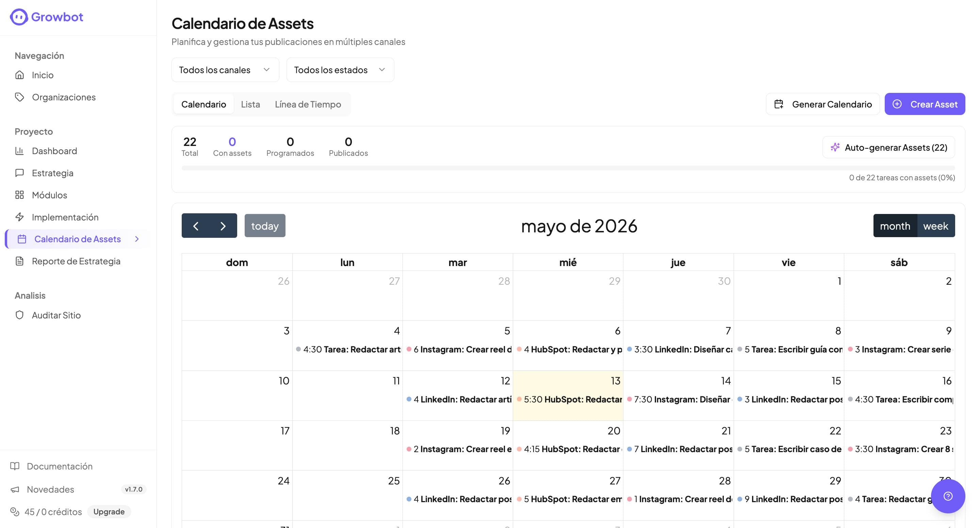Expand the Calendario de Assets chevron
980x528 pixels.
[x=137, y=239]
